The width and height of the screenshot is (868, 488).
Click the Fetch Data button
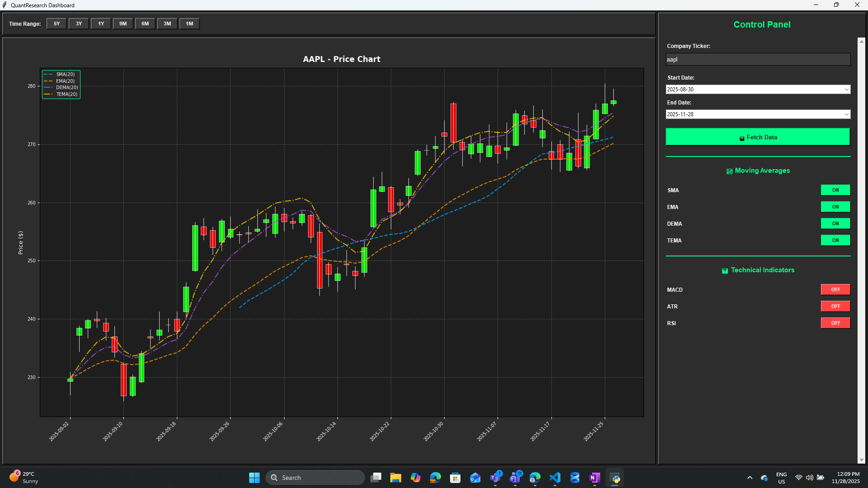[758, 137]
